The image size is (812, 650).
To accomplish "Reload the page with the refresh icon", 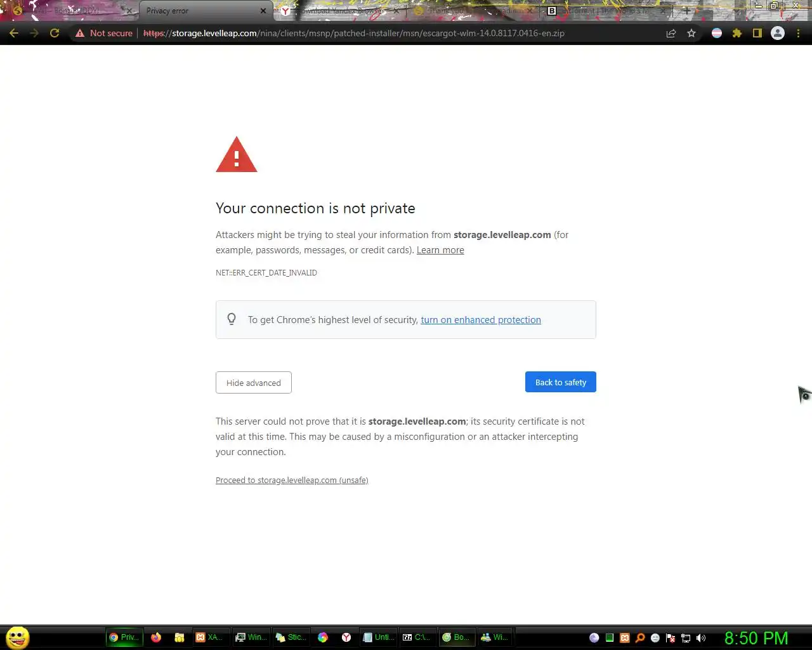I will click(x=55, y=33).
